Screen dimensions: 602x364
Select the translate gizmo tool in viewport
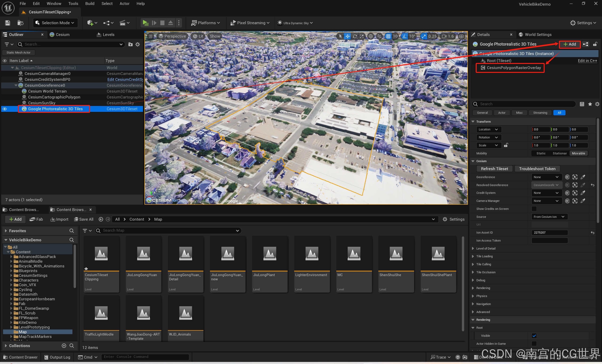347,36
